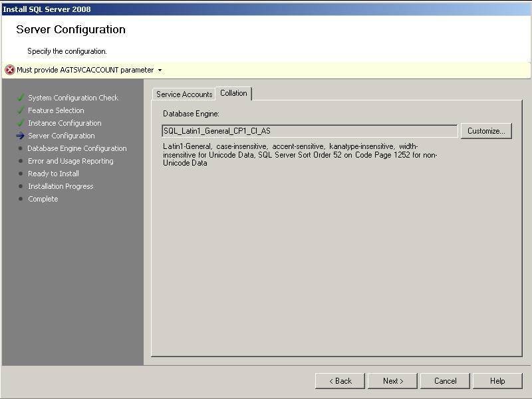Screen dimensions: 532x399
Task: Click the Complete step in sidebar
Action: (x=43, y=199)
